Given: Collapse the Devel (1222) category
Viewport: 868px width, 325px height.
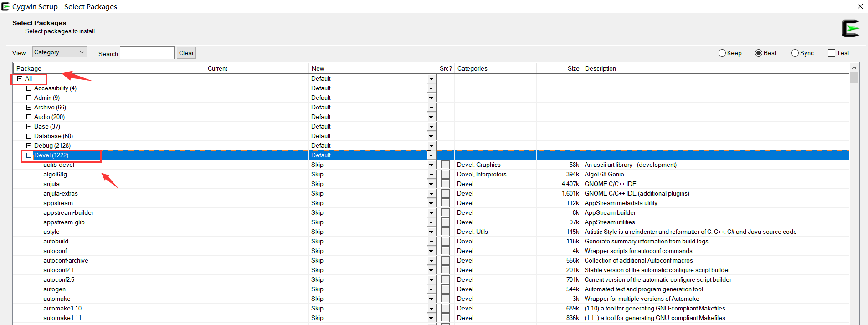Looking at the screenshot, I should point(29,155).
